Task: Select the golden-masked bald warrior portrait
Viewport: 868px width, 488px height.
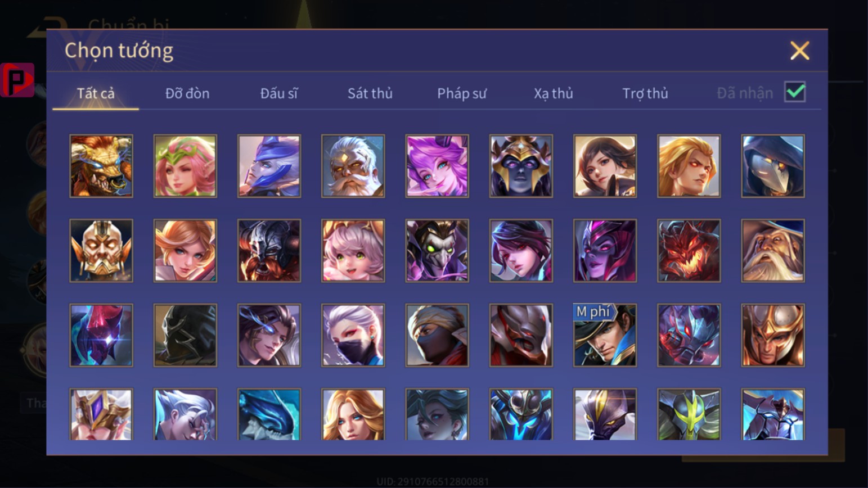Action: 101,251
